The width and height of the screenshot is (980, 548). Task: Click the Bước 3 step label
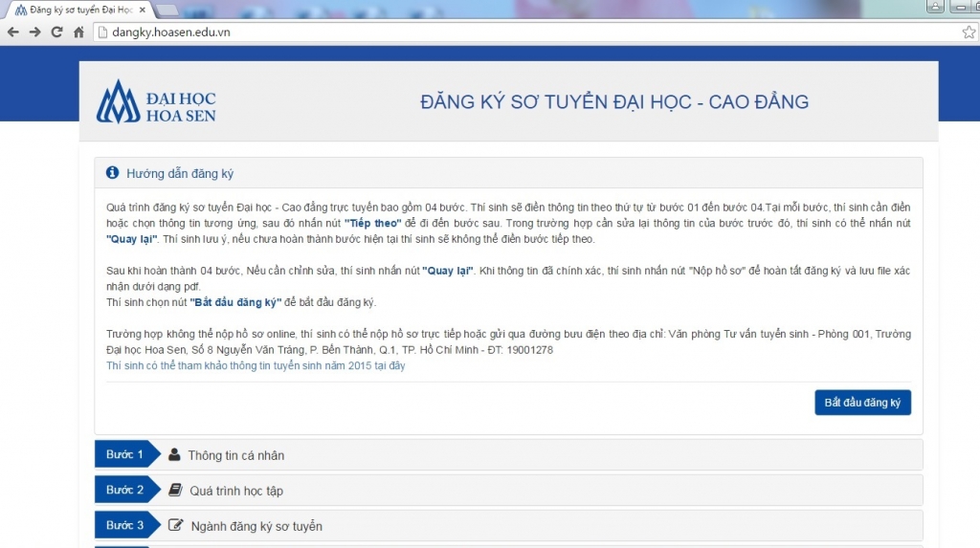125,525
